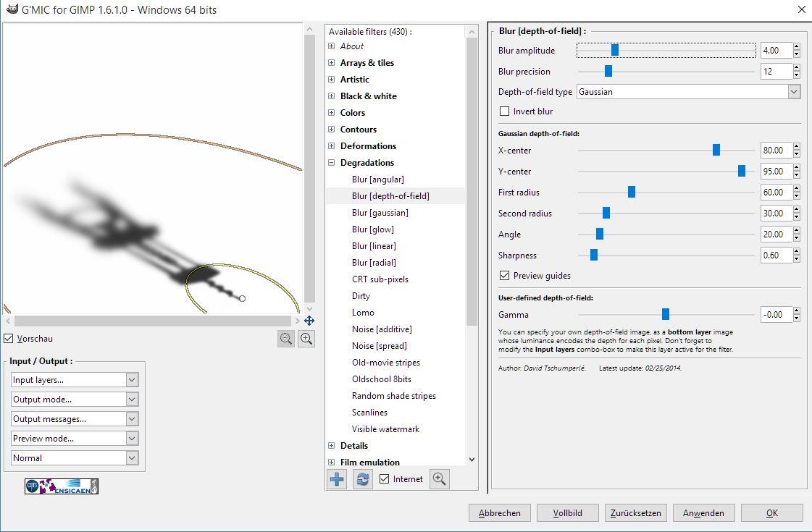Image resolution: width=812 pixels, height=532 pixels.
Task: Select the Blur [gaussian] filter
Action: pos(380,213)
